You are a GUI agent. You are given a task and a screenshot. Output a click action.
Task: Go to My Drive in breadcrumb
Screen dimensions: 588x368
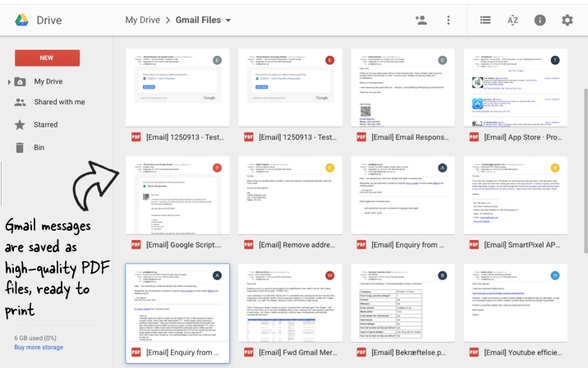143,20
